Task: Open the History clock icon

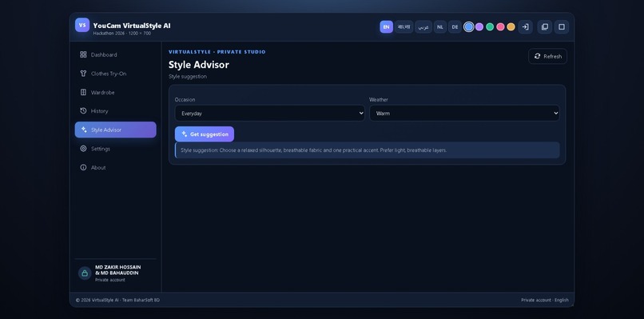Action: click(83, 111)
